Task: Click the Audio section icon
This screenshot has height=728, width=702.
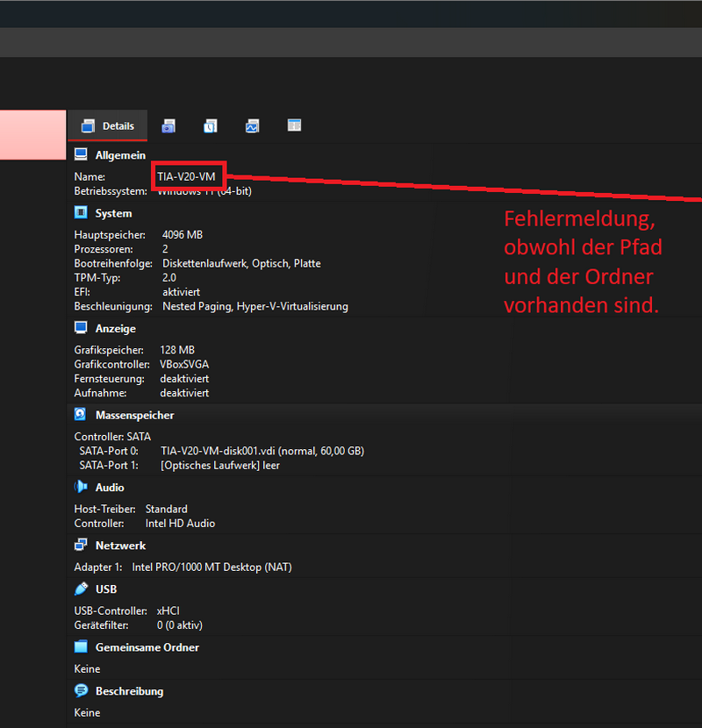Action: pos(81,487)
